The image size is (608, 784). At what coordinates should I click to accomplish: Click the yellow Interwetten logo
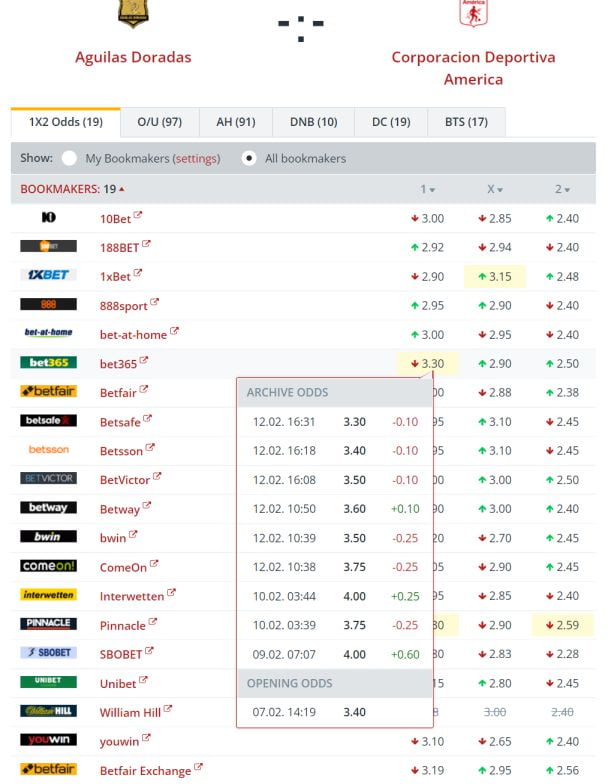point(48,594)
